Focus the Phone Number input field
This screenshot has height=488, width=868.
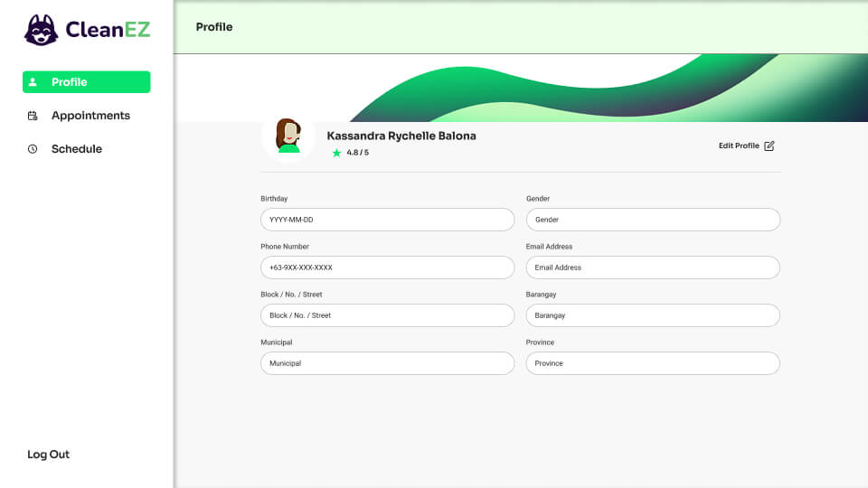coord(388,267)
